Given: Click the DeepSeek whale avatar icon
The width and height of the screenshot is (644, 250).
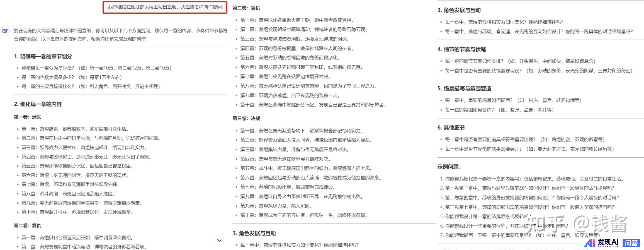Looking at the screenshot, I should point(5,31).
